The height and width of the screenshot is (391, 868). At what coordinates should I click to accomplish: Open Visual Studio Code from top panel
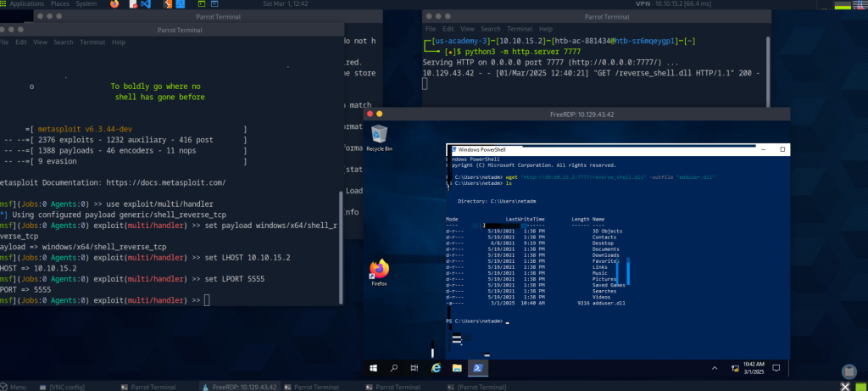(x=146, y=4)
